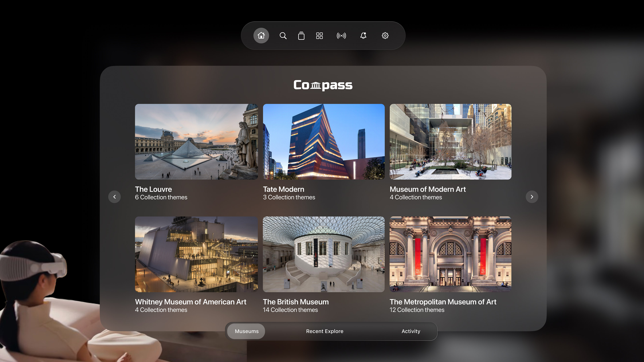Click '12 Collection themes' under Metropolitan Museum
Image resolution: width=644 pixels, height=362 pixels.
pos(417,310)
